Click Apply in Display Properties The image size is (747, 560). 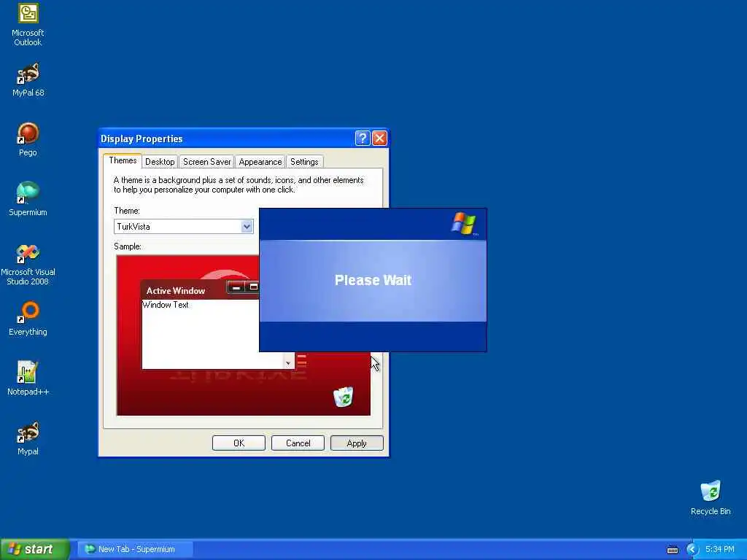357,443
